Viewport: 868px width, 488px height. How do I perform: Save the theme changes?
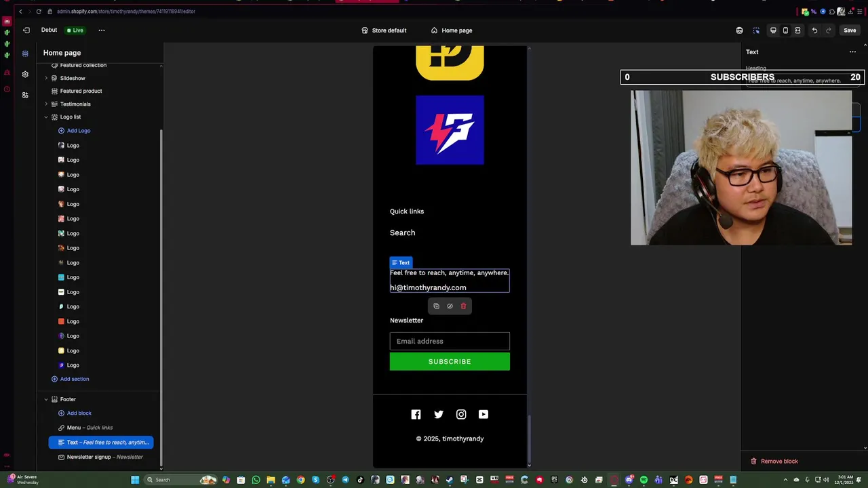[850, 30]
